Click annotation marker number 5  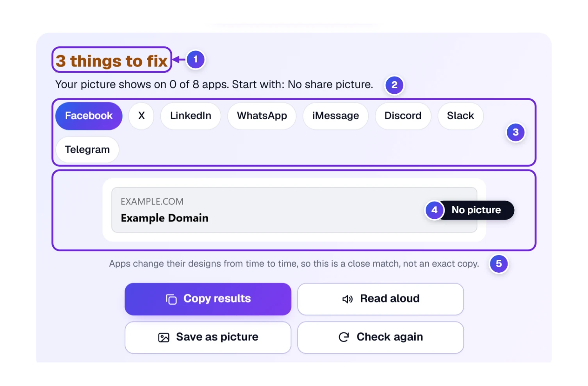click(x=499, y=264)
